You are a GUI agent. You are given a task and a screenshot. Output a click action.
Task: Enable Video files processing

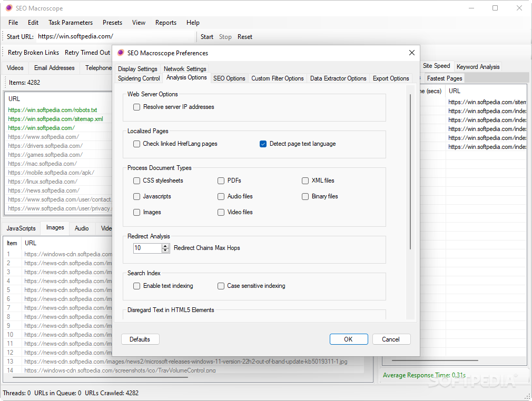coord(221,212)
